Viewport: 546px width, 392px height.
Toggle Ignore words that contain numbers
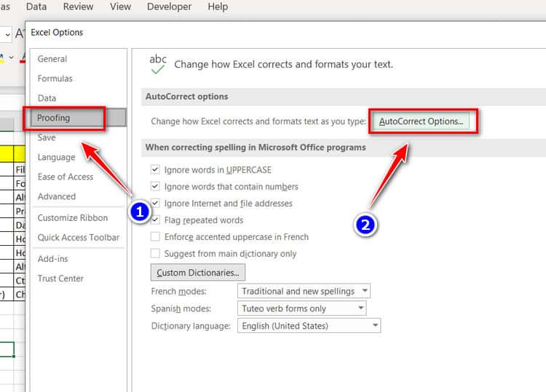click(155, 186)
